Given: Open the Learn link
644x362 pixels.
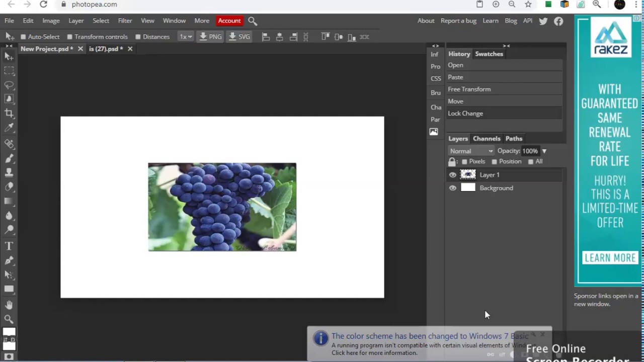Looking at the screenshot, I should click(491, 21).
